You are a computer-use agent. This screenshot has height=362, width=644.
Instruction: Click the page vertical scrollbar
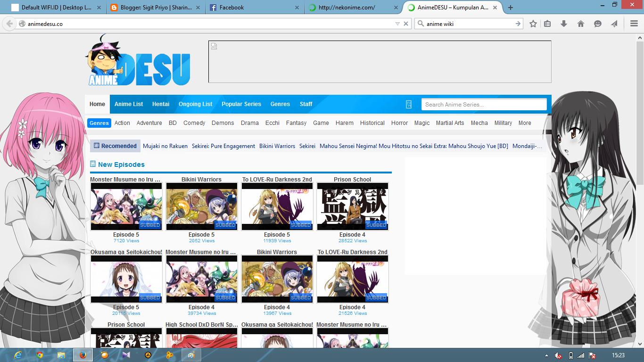tap(640, 191)
